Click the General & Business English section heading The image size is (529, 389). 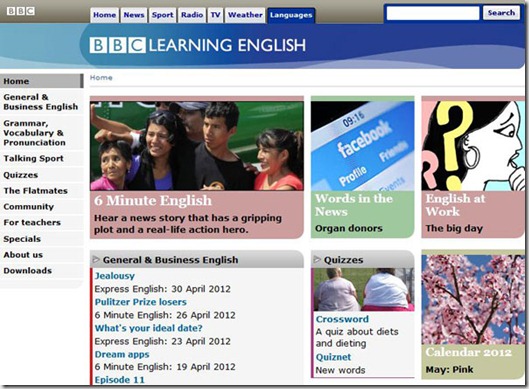170,260
